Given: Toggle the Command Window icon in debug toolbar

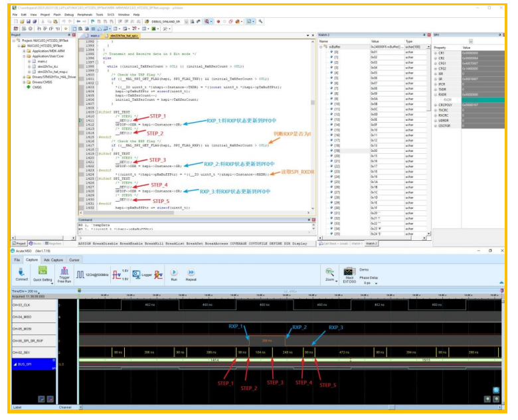Looking at the screenshot, I should coord(74,29).
